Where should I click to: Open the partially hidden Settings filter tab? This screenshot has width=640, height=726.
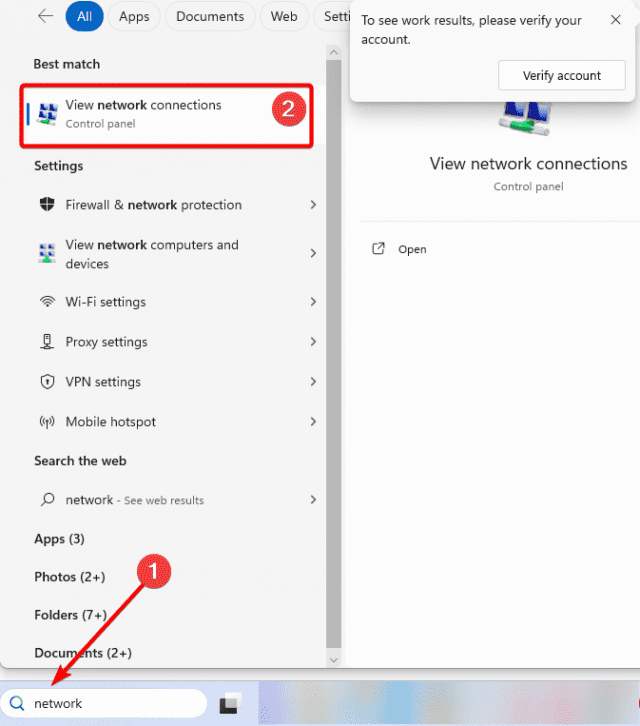[332, 16]
